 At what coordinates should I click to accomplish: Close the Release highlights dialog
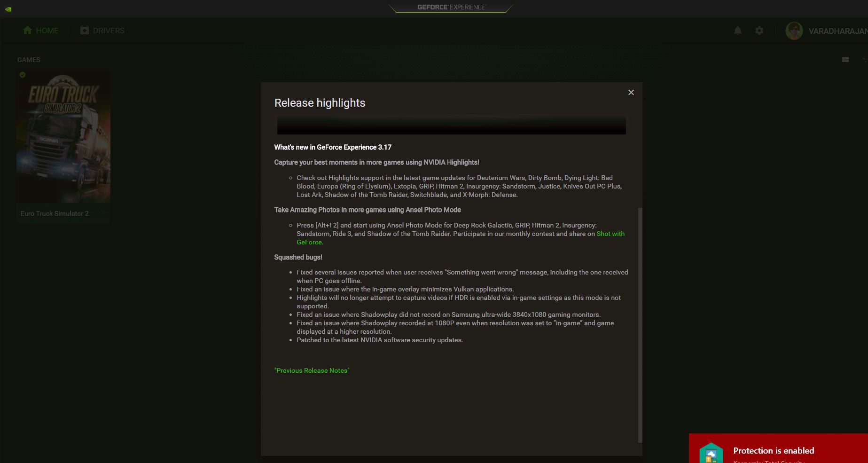(x=631, y=93)
